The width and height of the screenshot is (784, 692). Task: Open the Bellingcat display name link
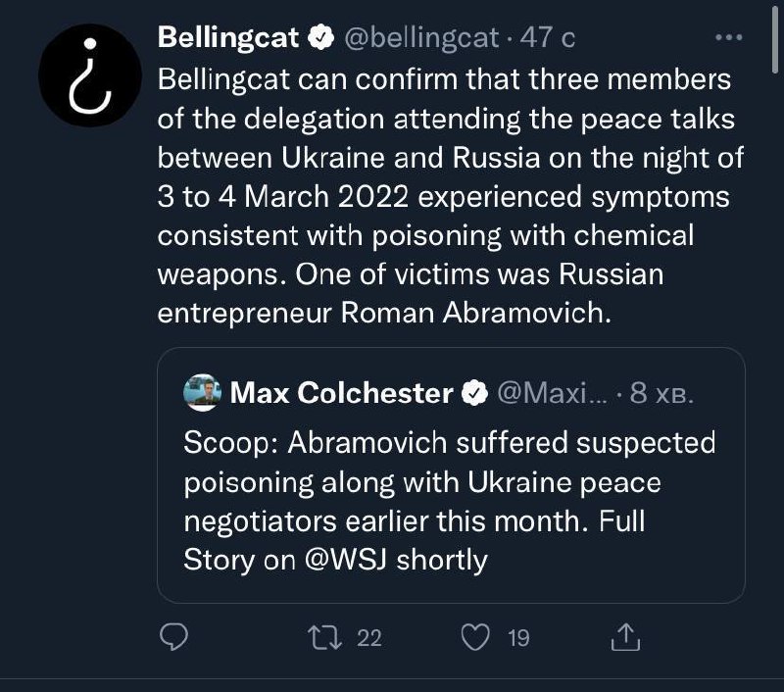tap(227, 38)
